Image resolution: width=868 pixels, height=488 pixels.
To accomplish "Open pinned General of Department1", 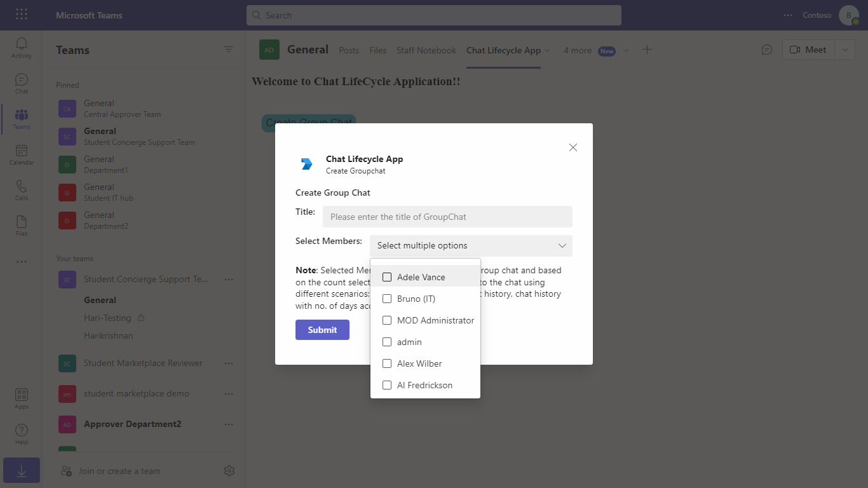I will click(x=145, y=165).
